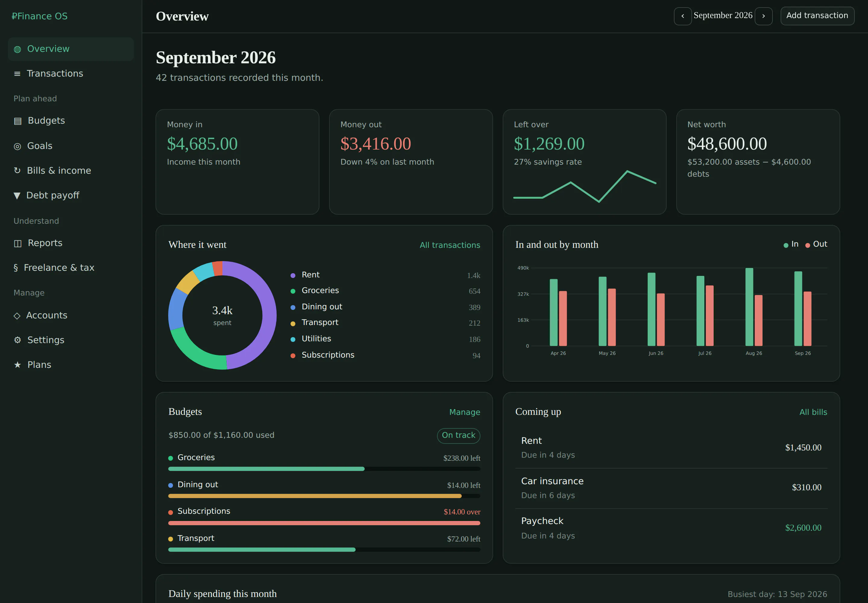This screenshot has height=603, width=868.
Task: Open the Accounts menu item
Action: tap(71, 315)
